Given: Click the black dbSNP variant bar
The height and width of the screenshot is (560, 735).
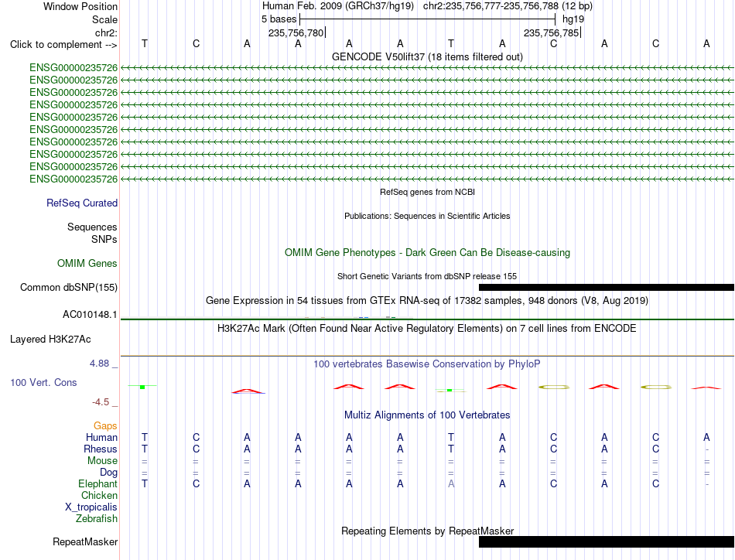Looking at the screenshot, I should 607,287.
